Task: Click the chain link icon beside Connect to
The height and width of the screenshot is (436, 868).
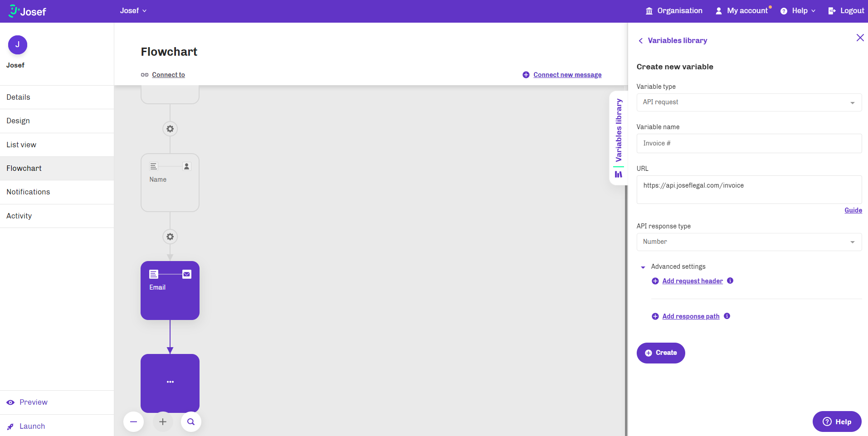Action: [x=145, y=75]
